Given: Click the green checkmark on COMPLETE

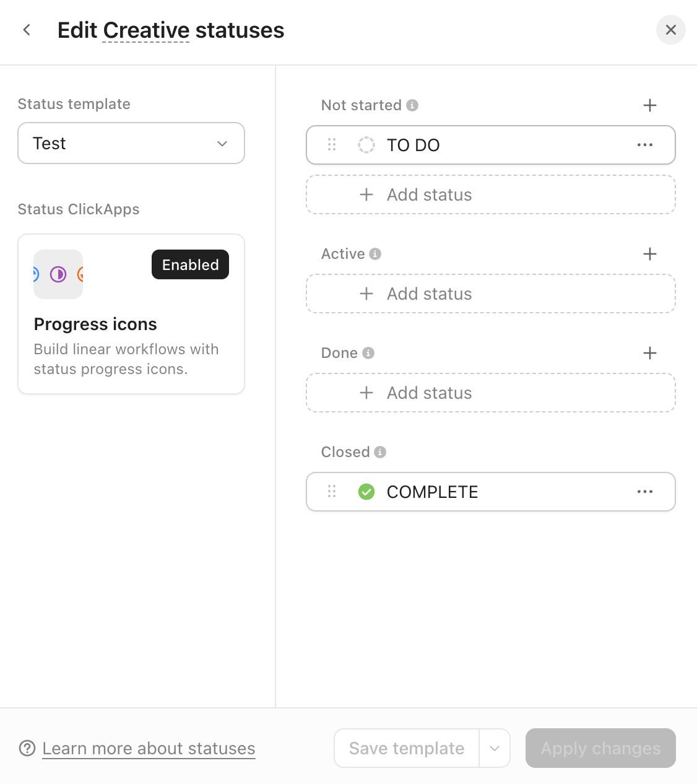Looking at the screenshot, I should [366, 491].
